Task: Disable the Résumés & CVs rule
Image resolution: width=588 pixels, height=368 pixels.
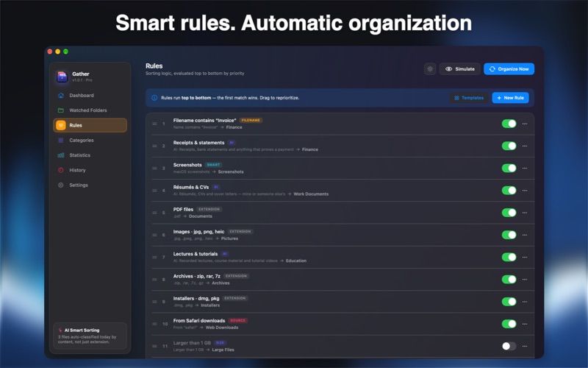Action: click(509, 191)
